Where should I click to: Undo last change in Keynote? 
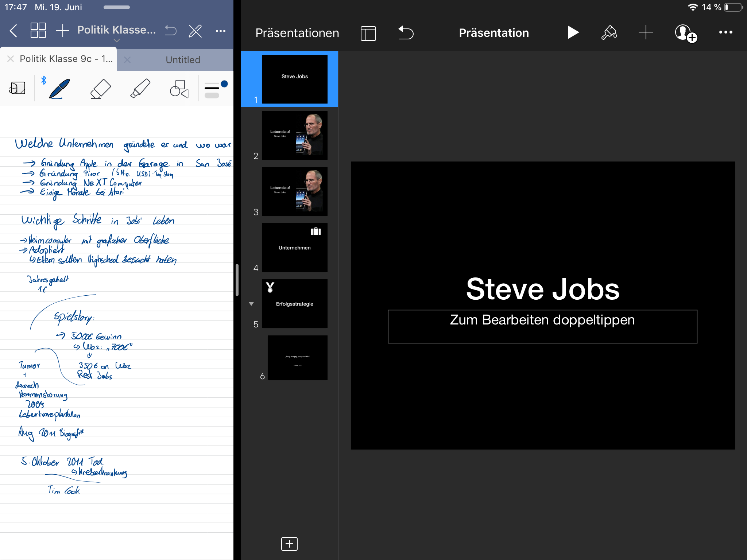pyautogui.click(x=405, y=32)
